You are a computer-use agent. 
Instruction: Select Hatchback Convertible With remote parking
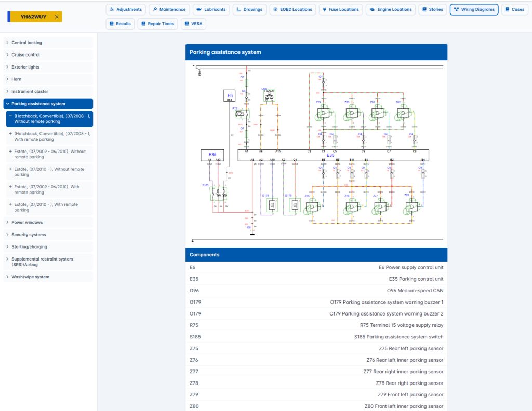coord(51,136)
